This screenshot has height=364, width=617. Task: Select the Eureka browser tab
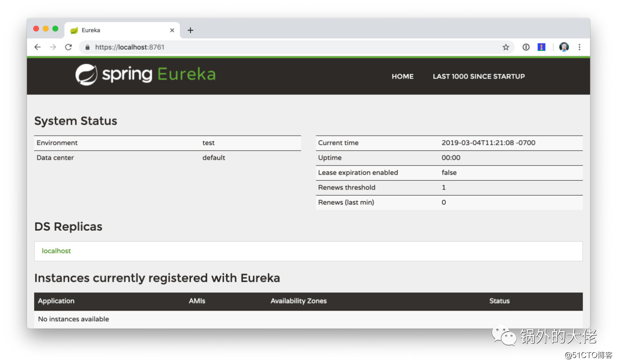(x=122, y=30)
